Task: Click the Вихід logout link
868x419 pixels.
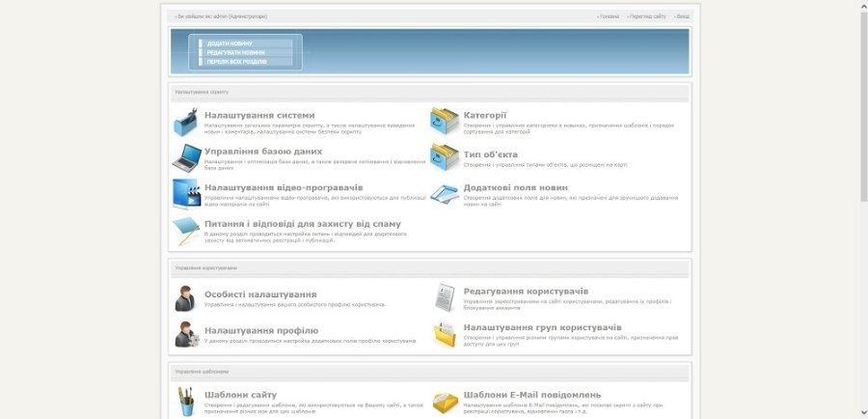Action: point(682,16)
